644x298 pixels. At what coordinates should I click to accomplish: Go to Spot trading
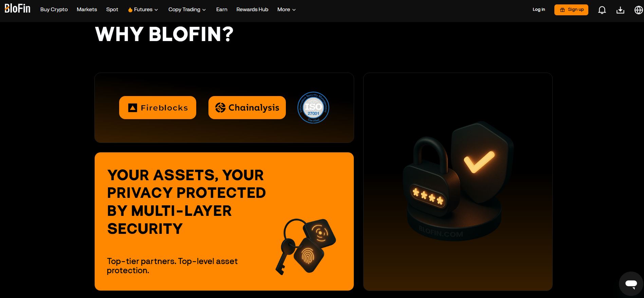click(112, 10)
